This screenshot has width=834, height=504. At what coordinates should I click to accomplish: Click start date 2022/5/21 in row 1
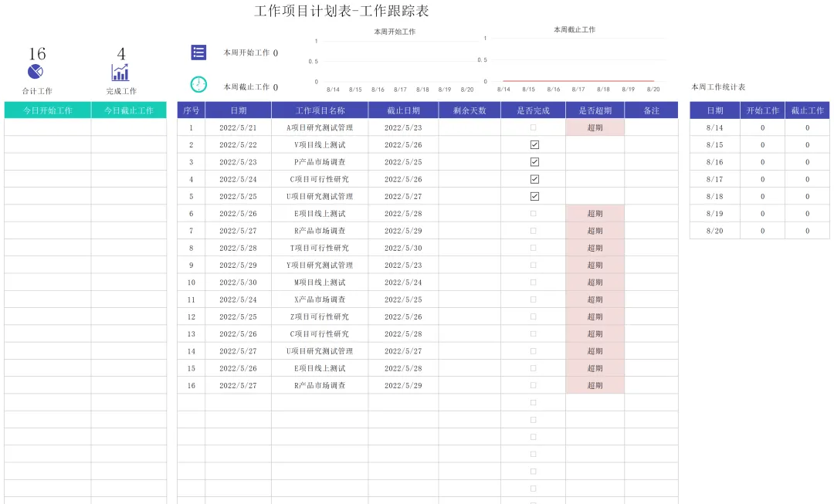pos(239,127)
